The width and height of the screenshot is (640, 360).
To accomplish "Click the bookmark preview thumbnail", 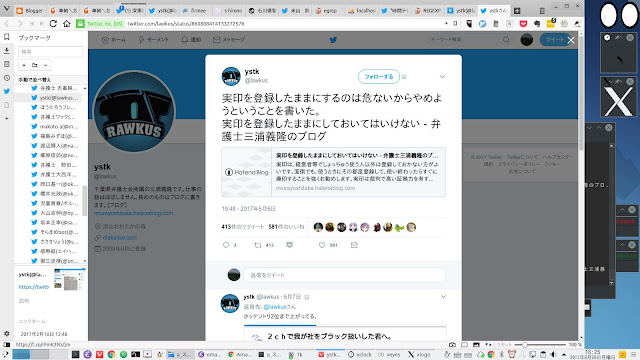I will pos(70,280).
